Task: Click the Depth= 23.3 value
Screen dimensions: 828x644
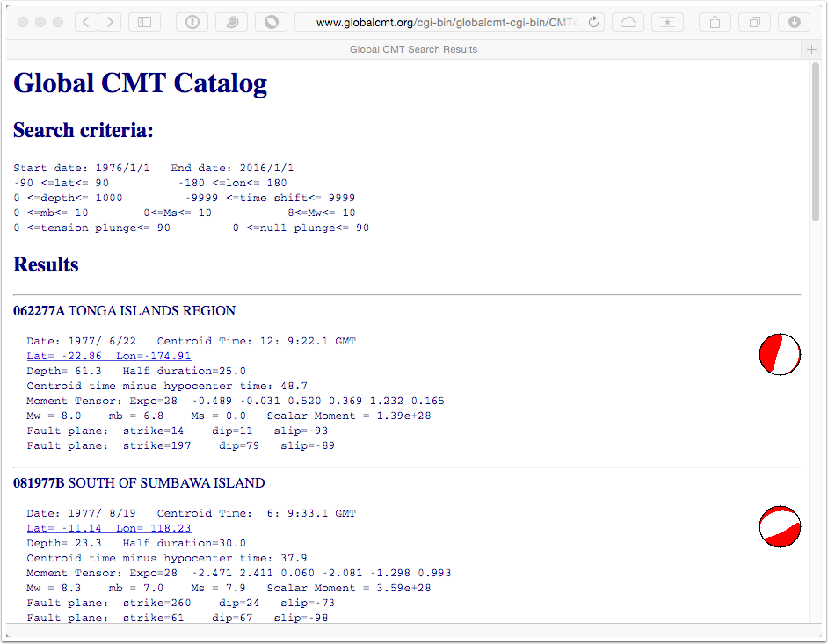Action: click(x=64, y=543)
